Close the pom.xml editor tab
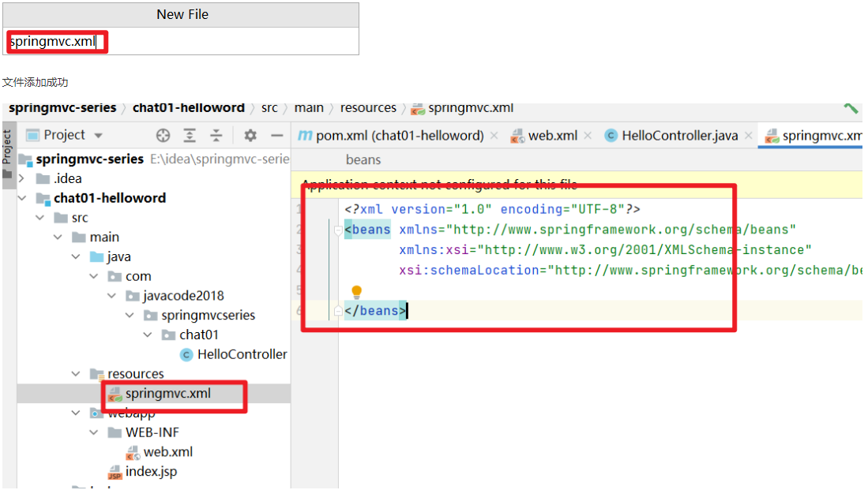This screenshot has width=868, height=490. [494, 136]
